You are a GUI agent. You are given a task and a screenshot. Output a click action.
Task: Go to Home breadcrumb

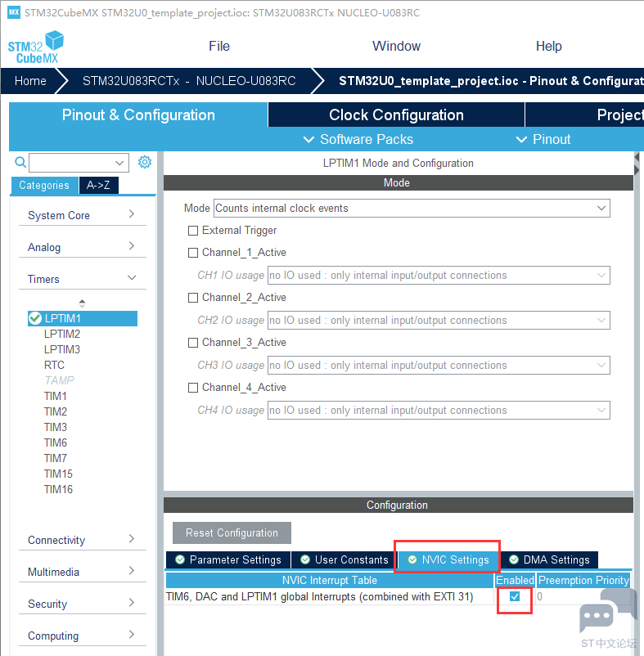pos(30,81)
